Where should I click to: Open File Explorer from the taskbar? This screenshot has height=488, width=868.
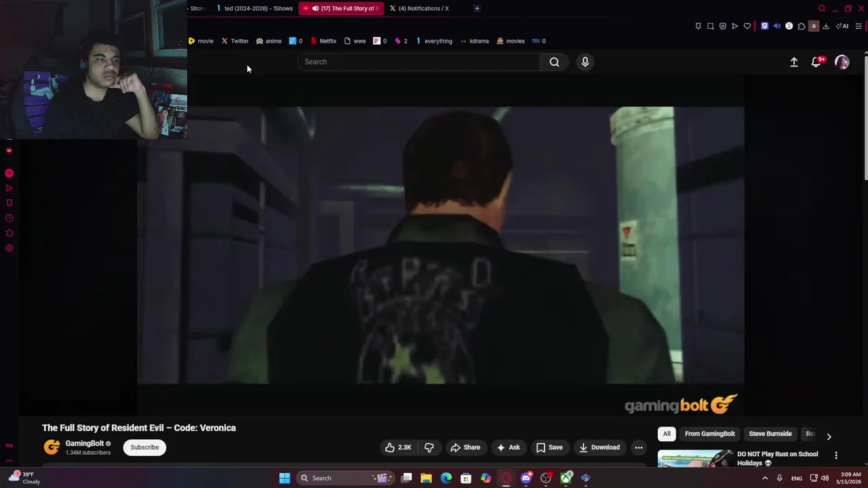coord(426,478)
